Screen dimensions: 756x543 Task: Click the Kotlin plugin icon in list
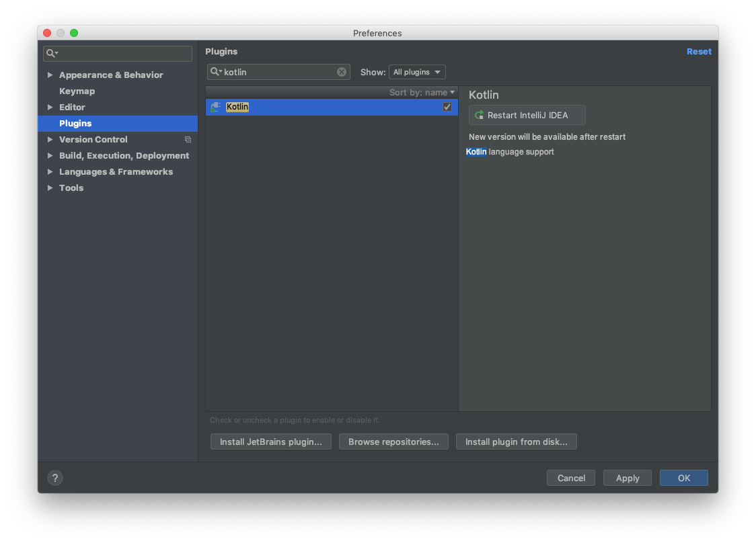(216, 107)
